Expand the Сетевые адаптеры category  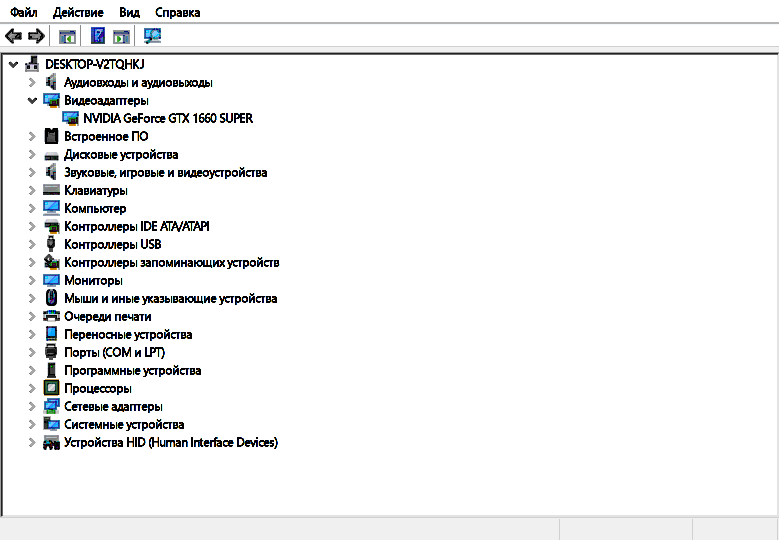coord(32,406)
